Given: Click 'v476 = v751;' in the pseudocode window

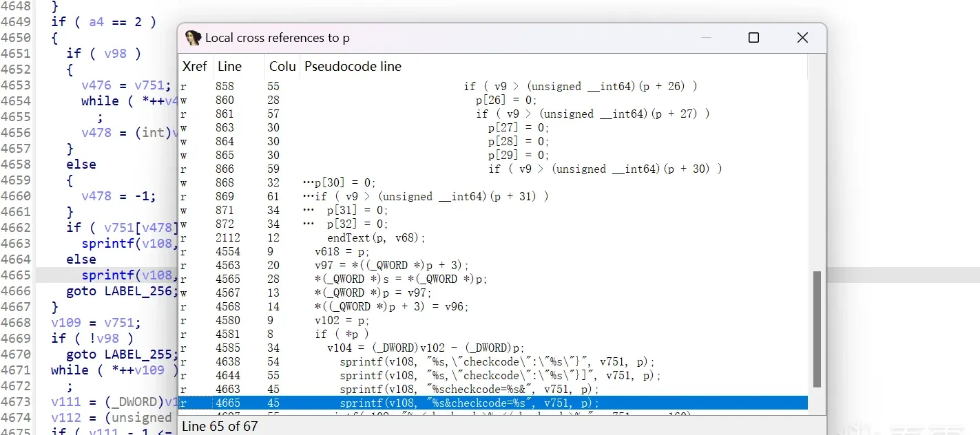Looking at the screenshot, I should click(x=126, y=85).
